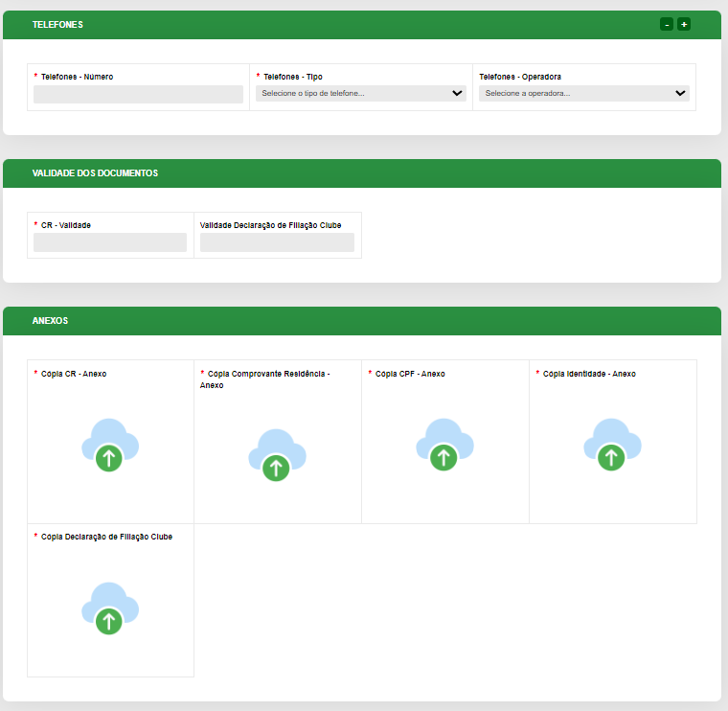Click the "CR - Validade" label text
Image resolution: width=728 pixels, height=711 pixels.
pos(66,225)
